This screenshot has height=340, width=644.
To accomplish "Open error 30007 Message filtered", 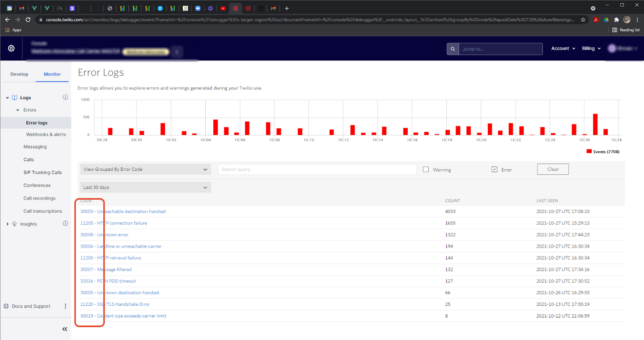I will coord(106,270).
